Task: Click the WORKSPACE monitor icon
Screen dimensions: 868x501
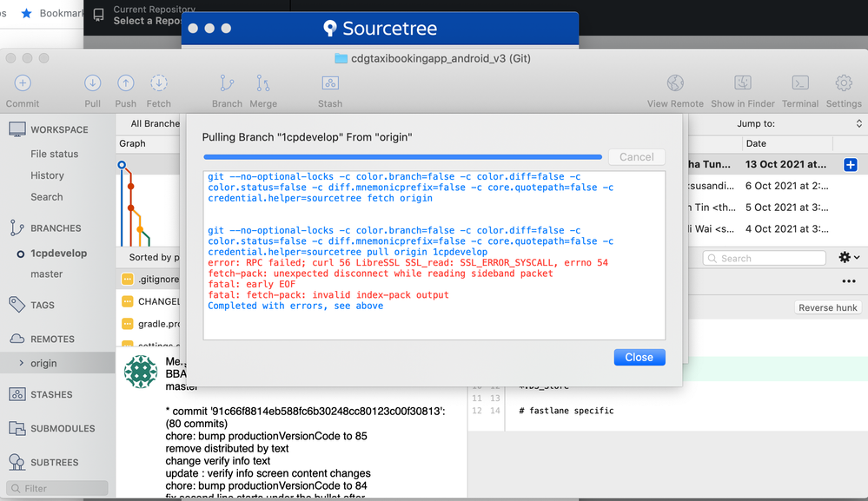Action: point(17,129)
